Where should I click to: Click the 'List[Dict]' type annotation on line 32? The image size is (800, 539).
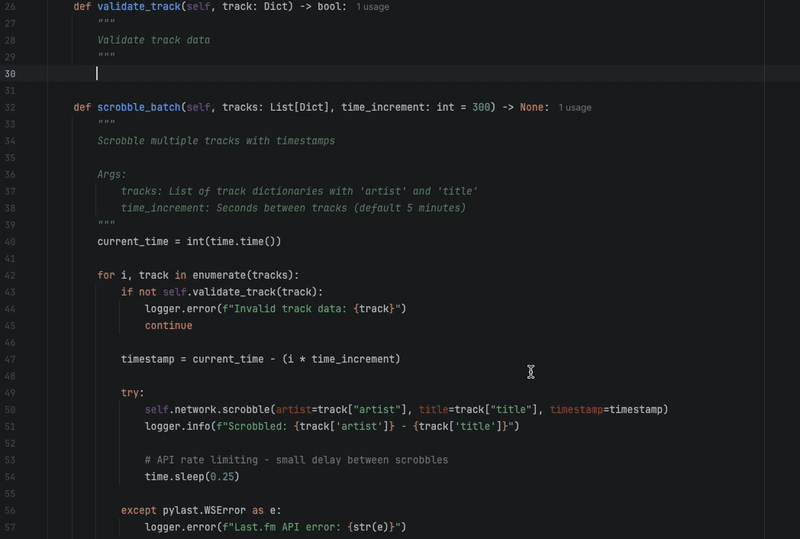click(x=299, y=107)
